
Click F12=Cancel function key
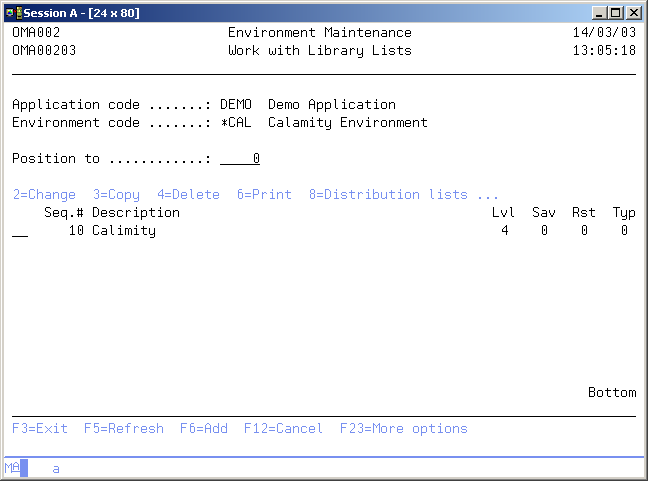coord(283,428)
